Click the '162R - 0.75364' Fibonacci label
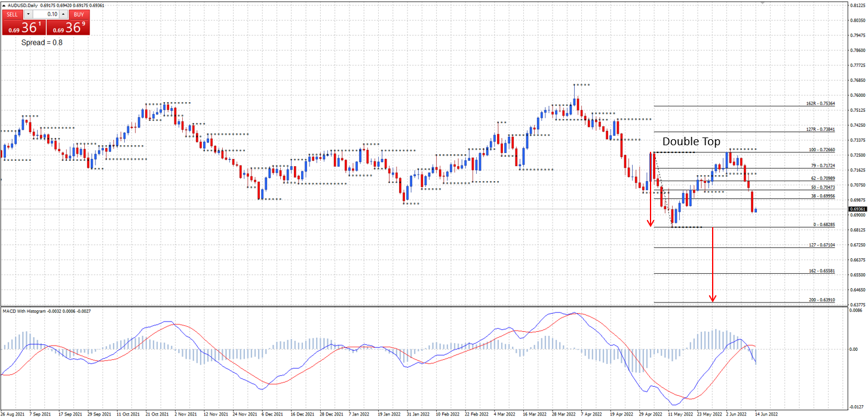This screenshot has width=868, height=419. [820, 103]
